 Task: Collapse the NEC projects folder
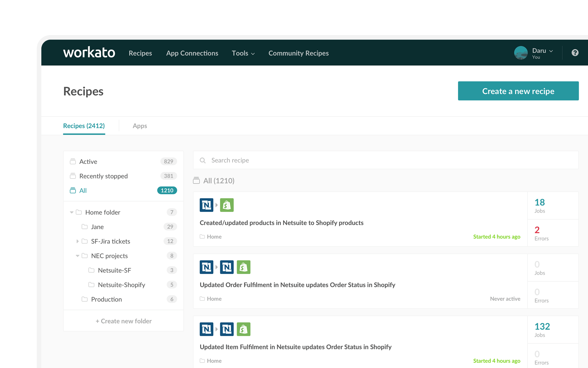tap(78, 256)
